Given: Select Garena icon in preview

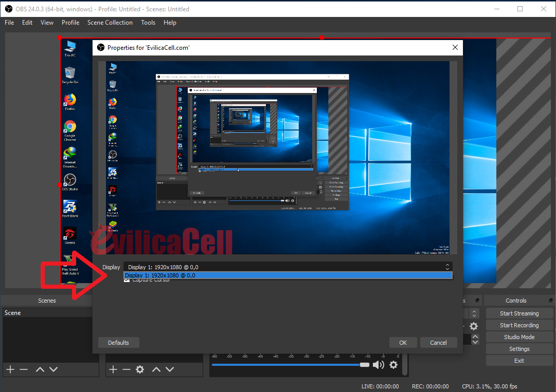Looking at the screenshot, I should click(x=70, y=236).
